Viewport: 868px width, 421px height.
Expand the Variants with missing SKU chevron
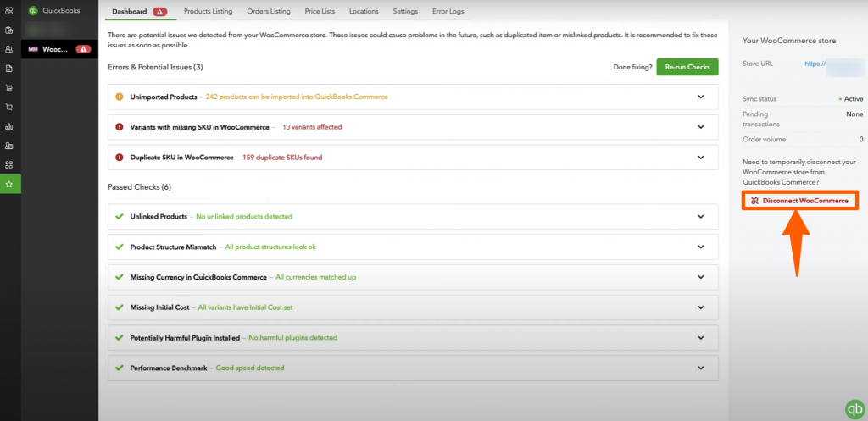[x=701, y=127]
